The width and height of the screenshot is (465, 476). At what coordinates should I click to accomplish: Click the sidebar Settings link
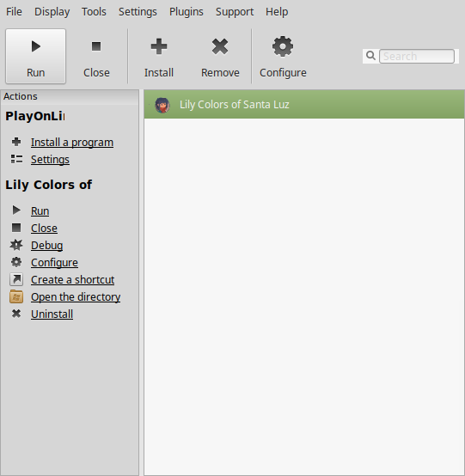coord(50,159)
